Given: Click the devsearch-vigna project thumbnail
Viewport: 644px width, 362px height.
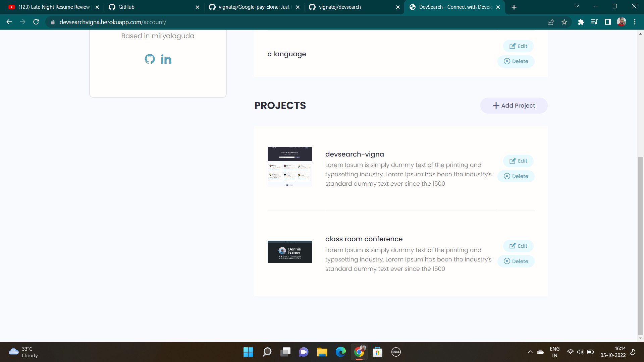Looking at the screenshot, I should [x=289, y=167].
